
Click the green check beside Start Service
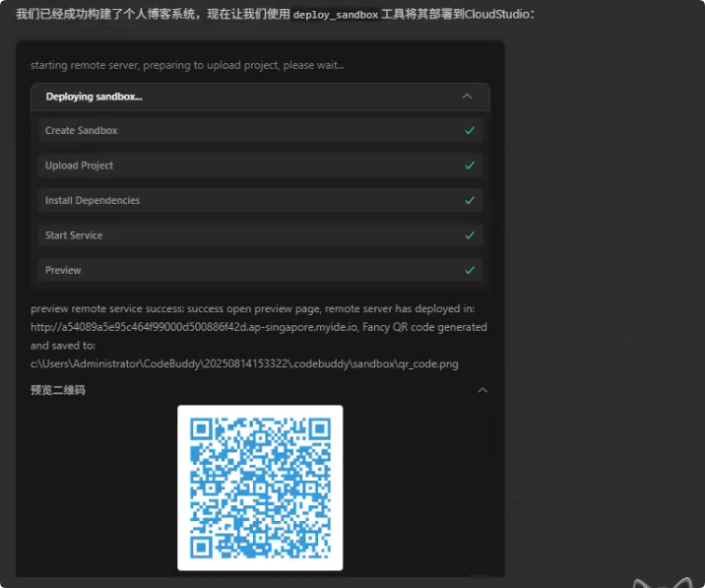(x=470, y=235)
